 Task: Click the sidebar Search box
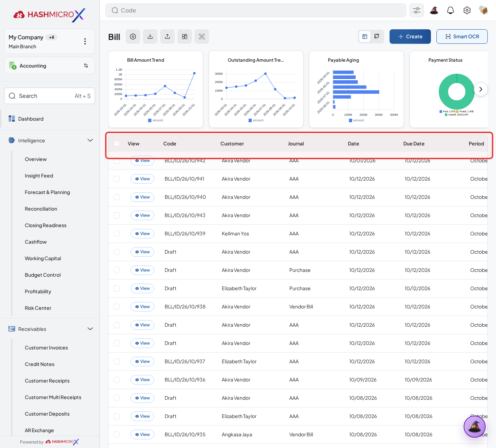point(50,96)
